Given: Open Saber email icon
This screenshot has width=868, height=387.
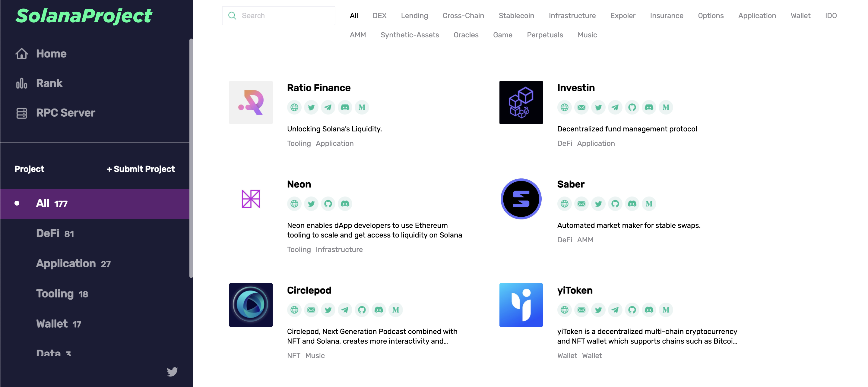Looking at the screenshot, I should point(581,204).
